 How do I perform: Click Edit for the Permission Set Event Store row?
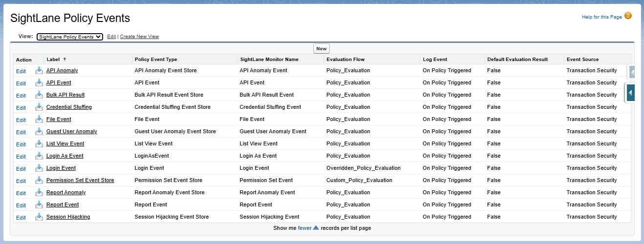coord(21,181)
